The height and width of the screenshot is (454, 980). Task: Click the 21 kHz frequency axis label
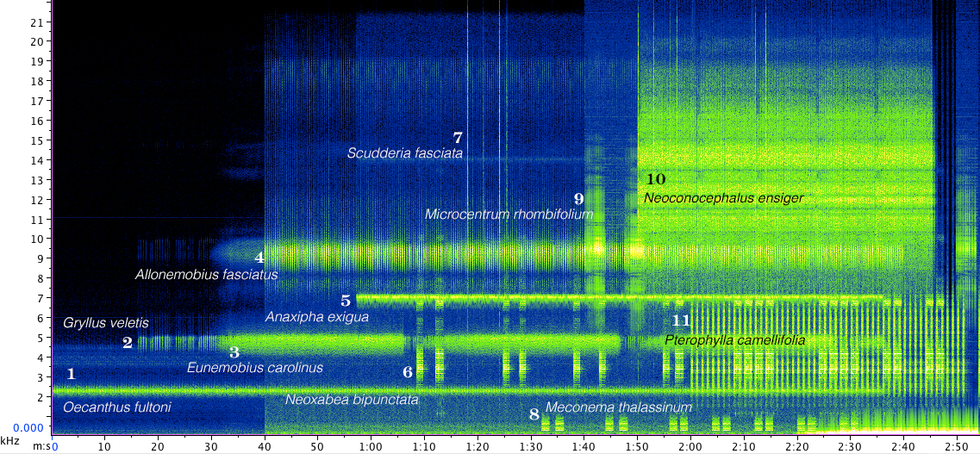[37, 21]
